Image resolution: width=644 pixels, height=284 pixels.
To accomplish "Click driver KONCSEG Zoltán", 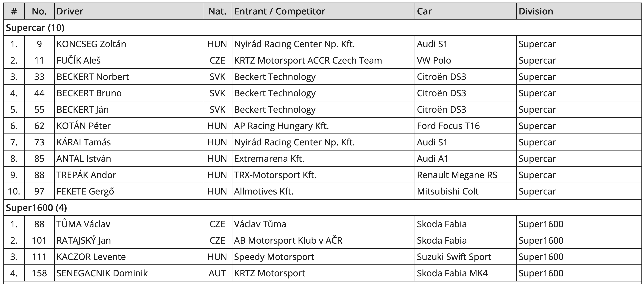I will coord(91,44).
